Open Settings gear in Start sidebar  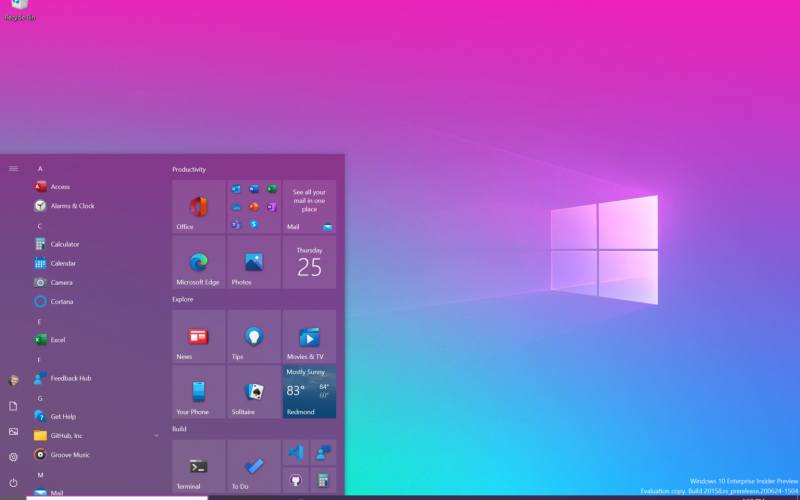pyautogui.click(x=14, y=457)
